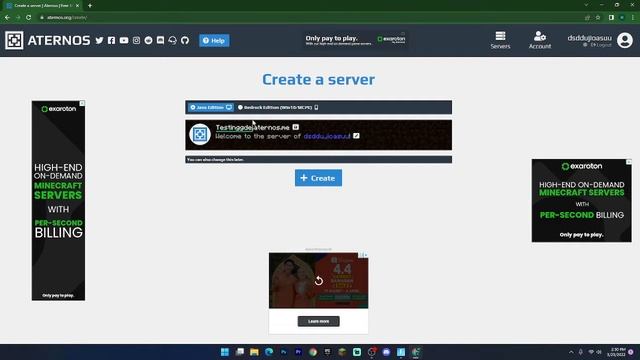Go back in the browser
This screenshot has height=360, width=640.
[7, 18]
